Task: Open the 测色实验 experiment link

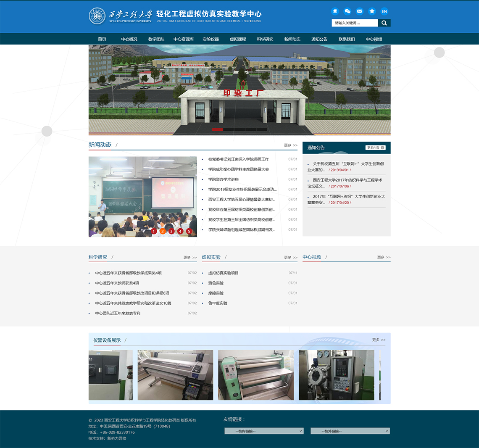Action: pos(216,283)
